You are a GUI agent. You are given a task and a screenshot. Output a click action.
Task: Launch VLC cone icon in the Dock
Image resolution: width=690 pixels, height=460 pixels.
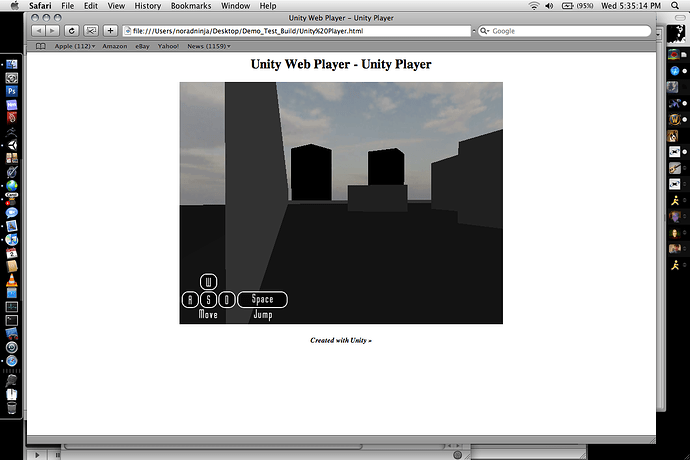11,280
